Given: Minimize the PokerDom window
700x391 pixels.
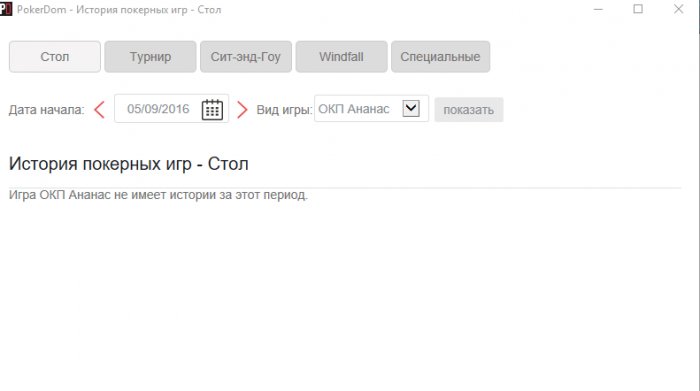Looking at the screenshot, I should [598, 9].
